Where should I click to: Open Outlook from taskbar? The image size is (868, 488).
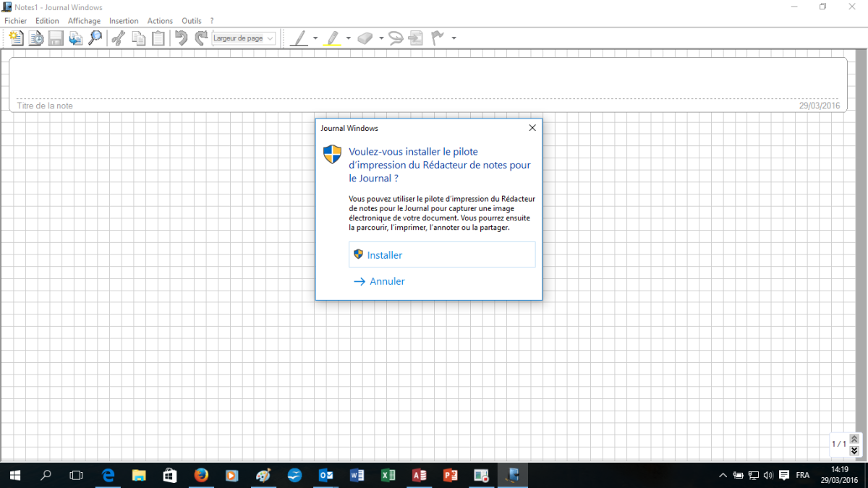[x=326, y=475]
